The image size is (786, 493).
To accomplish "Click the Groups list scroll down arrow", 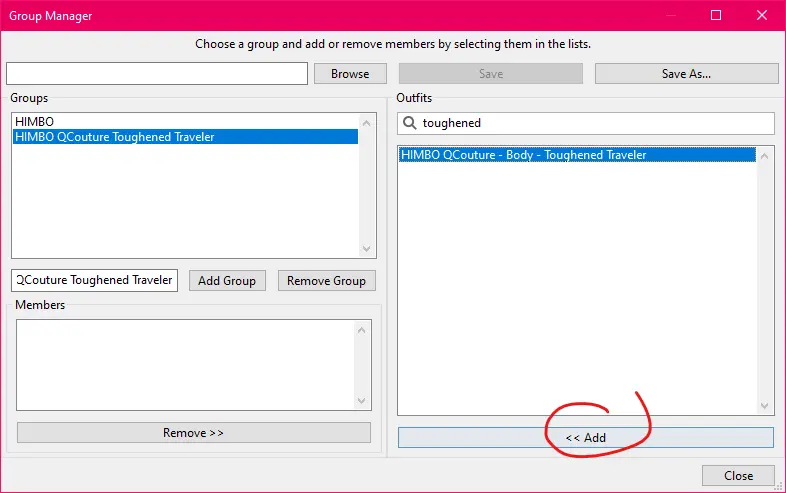I will pos(366,249).
